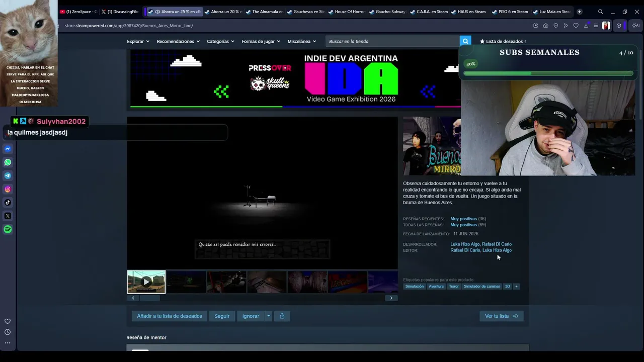Image resolution: width=644 pixels, height=362 pixels.
Task: Open TikTok in the browser sidebar
Action: click(x=8, y=203)
